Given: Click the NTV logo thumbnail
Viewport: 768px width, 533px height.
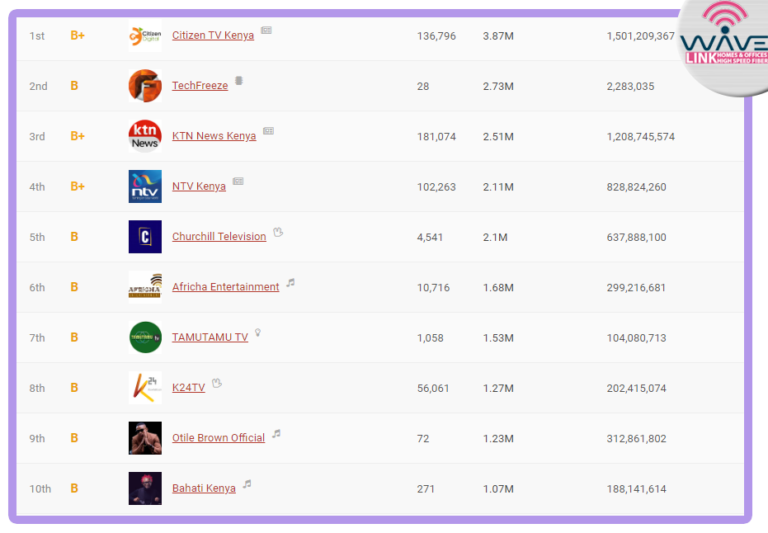Looking at the screenshot, I should click(145, 187).
